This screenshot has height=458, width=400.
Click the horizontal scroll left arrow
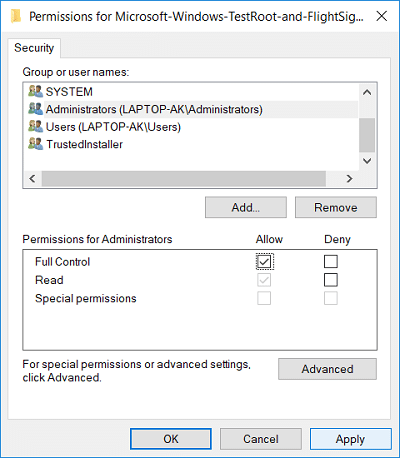32,179
